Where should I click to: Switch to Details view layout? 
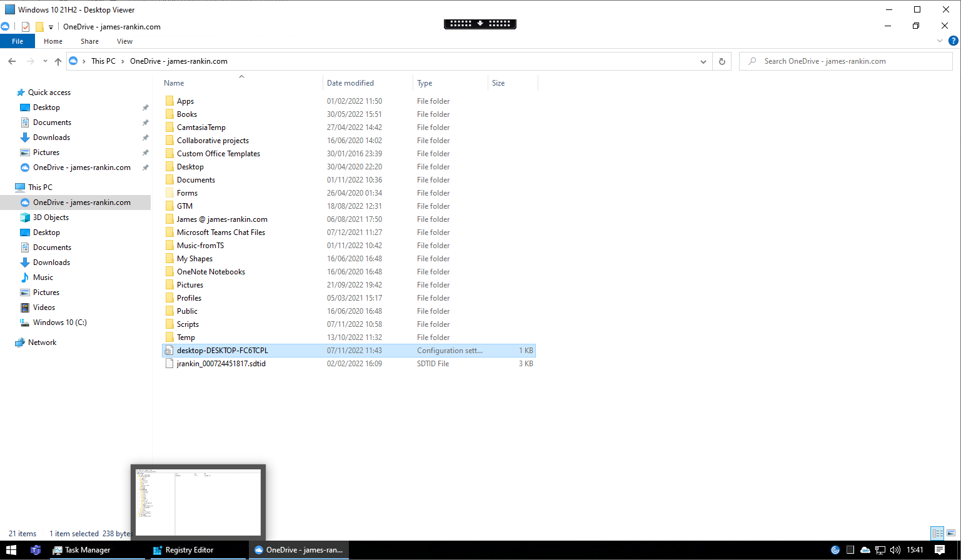coord(937,533)
